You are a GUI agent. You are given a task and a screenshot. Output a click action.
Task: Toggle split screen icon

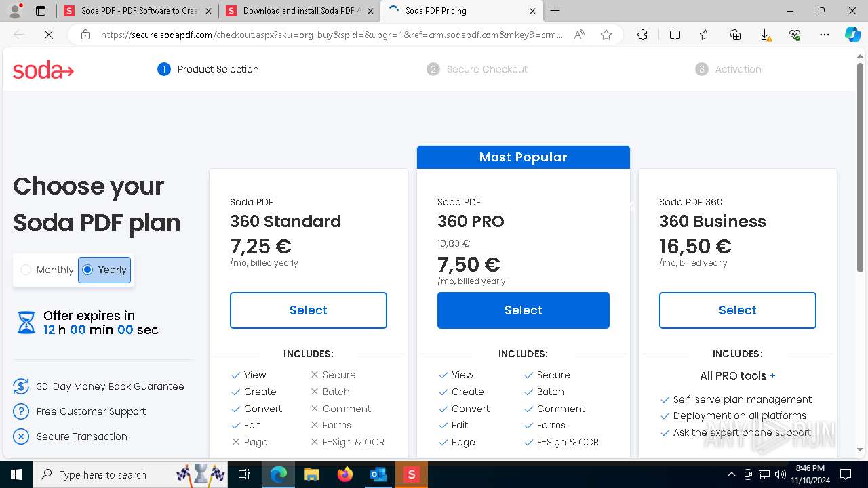tap(675, 35)
